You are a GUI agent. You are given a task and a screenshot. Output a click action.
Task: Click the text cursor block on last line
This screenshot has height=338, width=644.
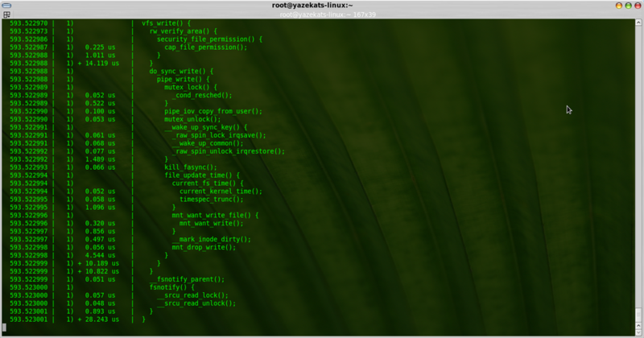click(4, 328)
